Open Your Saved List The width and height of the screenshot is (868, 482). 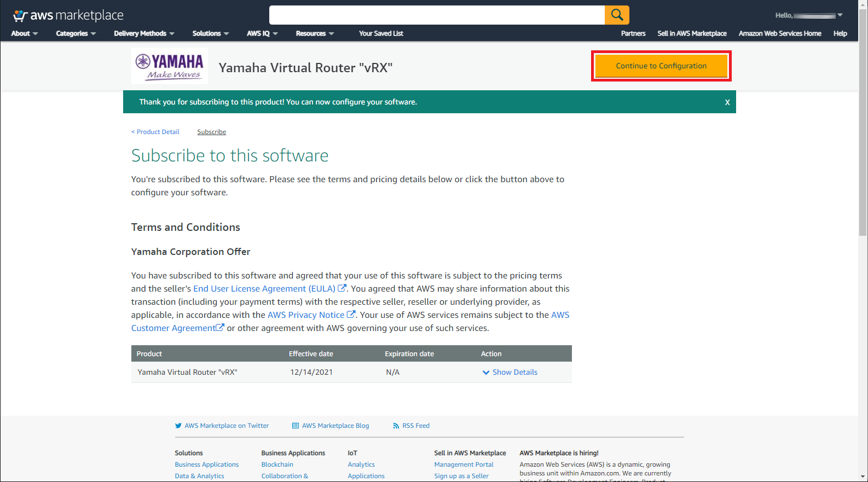(x=381, y=33)
